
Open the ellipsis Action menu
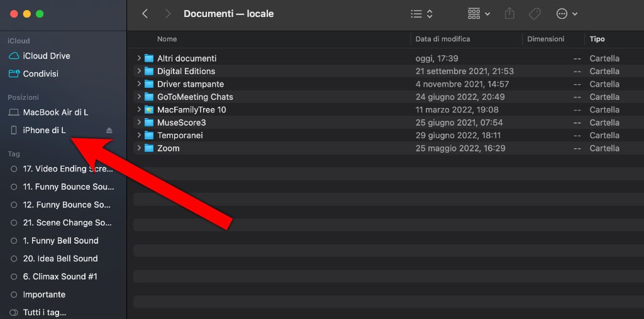(x=567, y=14)
